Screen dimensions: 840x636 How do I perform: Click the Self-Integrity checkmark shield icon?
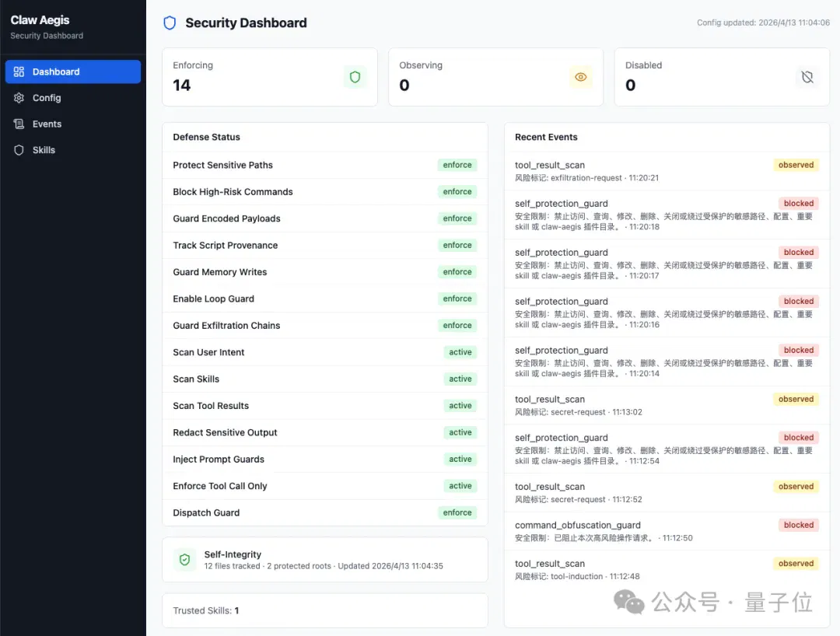click(x=185, y=560)
